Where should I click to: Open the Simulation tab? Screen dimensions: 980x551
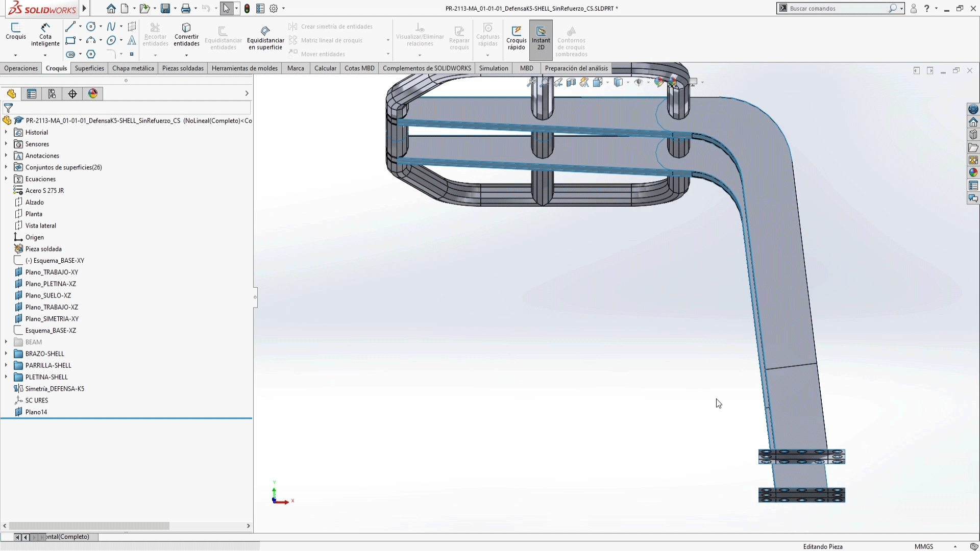point(494,68)
